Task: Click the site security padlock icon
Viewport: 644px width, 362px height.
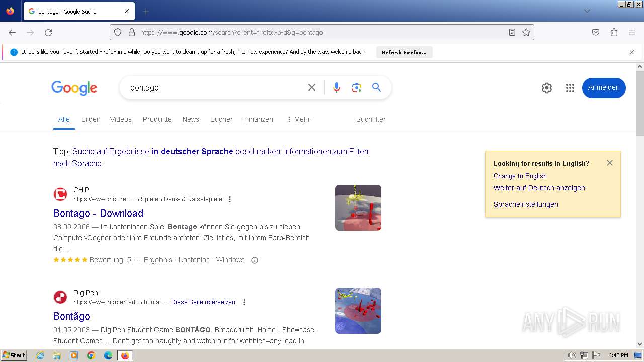Action: [x=132, y=32]
